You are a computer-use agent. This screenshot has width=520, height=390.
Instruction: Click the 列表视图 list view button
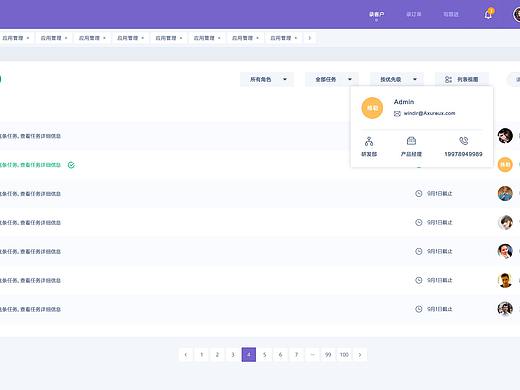pyautogui.click(x=462, y=79)
